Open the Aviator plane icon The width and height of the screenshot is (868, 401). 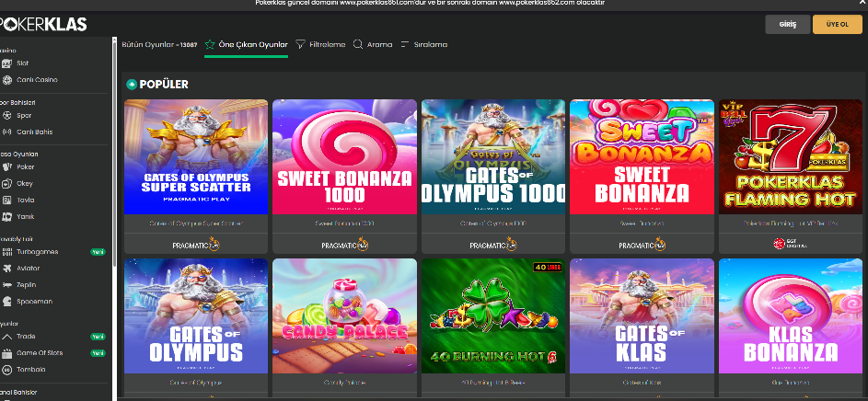6,269
